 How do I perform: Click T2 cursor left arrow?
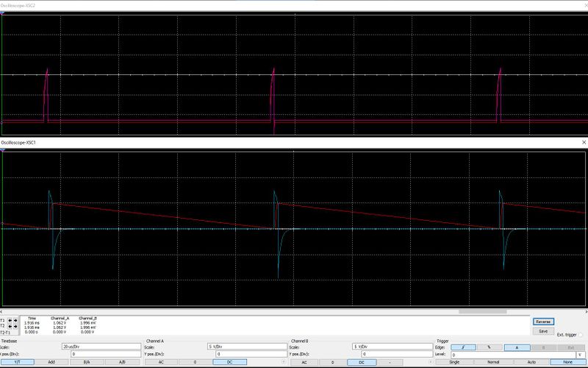pos(11,327)
